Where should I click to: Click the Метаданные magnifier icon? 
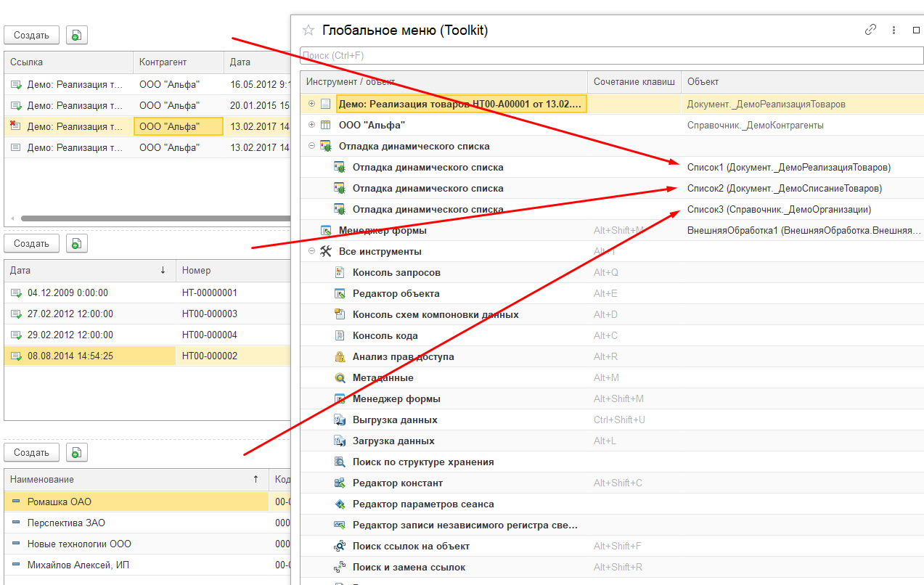click(340, 377)
